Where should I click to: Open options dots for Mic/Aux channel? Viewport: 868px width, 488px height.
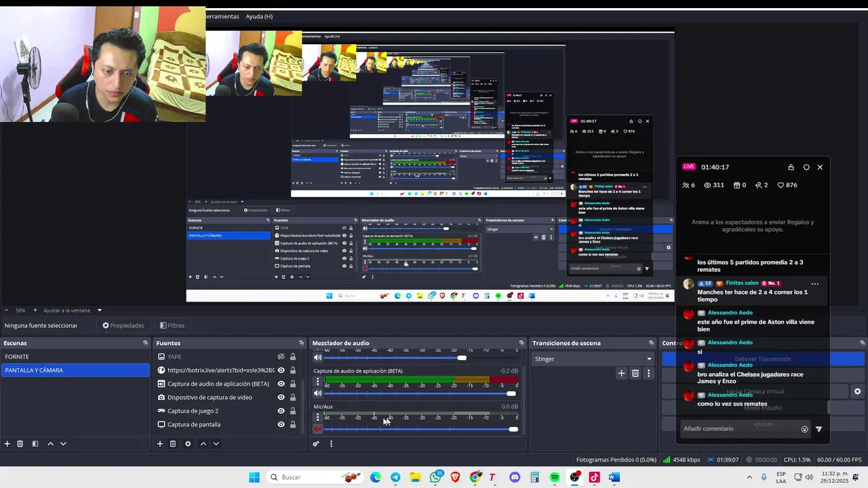coord(317,418)
